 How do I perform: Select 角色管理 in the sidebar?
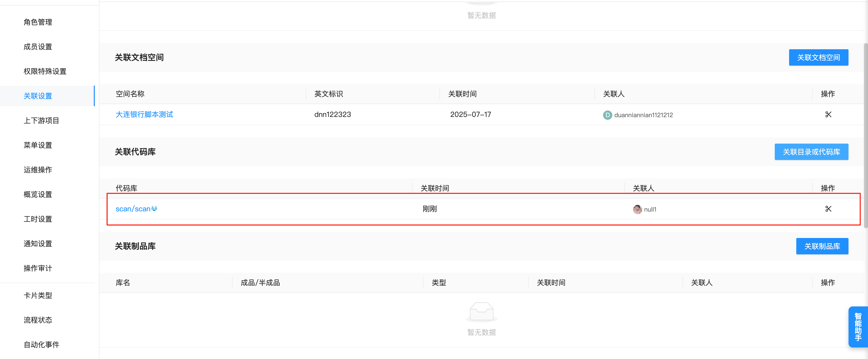38,22
